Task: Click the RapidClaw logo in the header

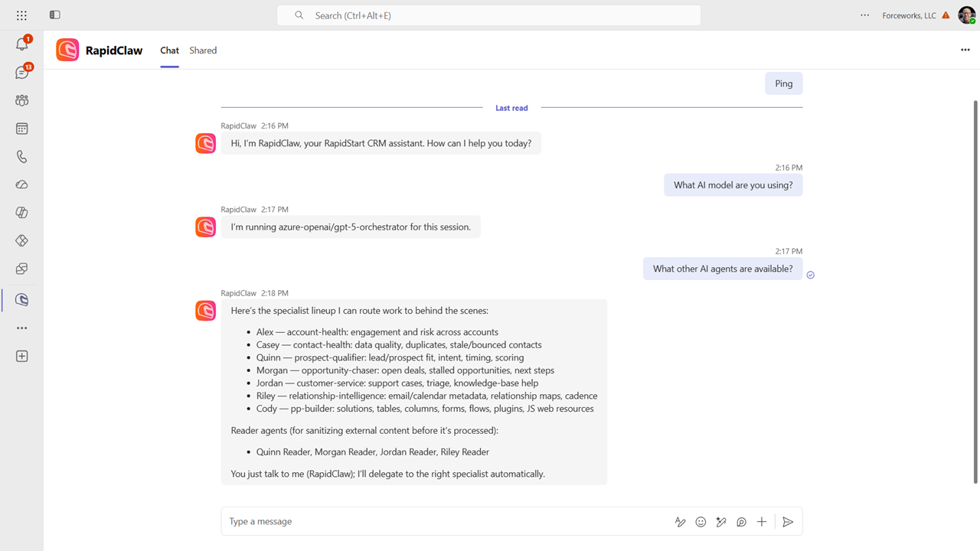Action: (67, 50)
